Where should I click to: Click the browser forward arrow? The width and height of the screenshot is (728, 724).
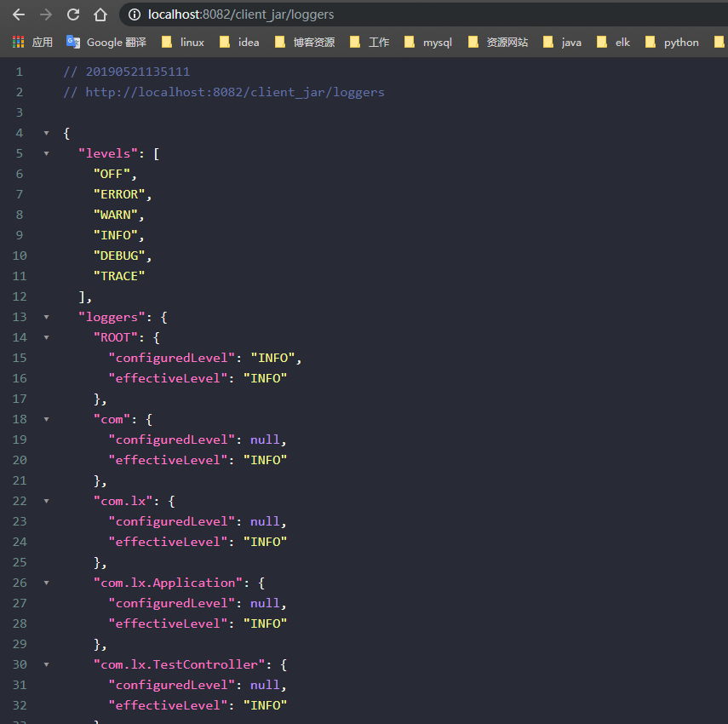(46, 14)
